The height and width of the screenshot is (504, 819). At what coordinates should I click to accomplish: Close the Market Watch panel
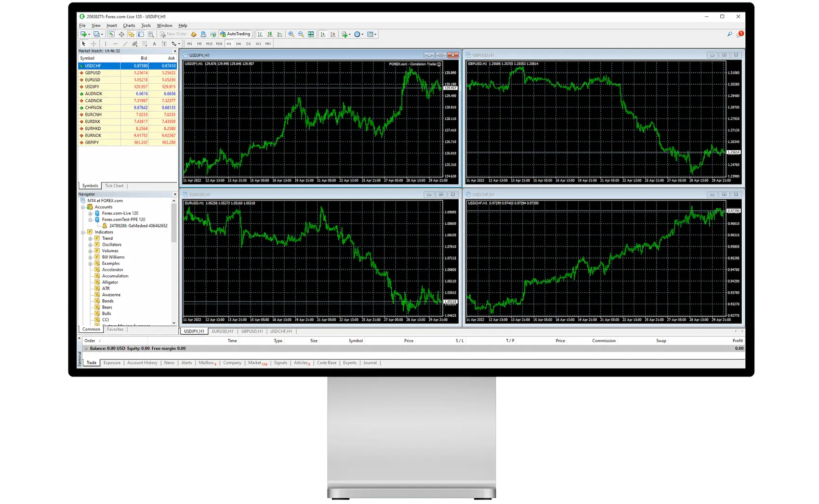(x=175, y=51)
